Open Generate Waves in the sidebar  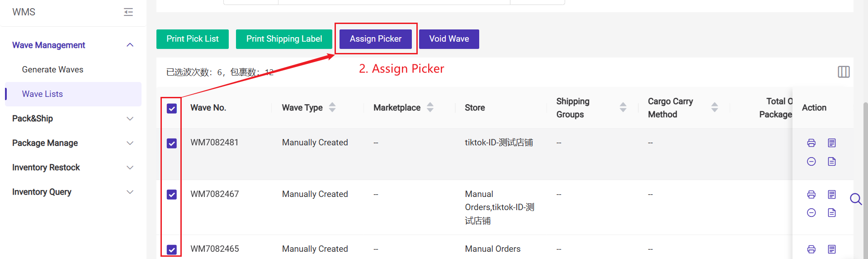click(x=52, y=70)
